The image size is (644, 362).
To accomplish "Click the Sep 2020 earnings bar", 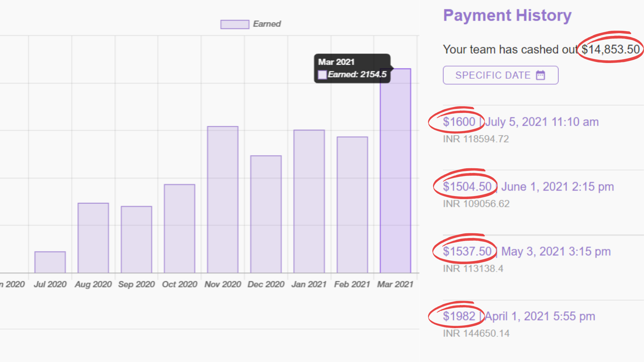I will pos(136,239).
